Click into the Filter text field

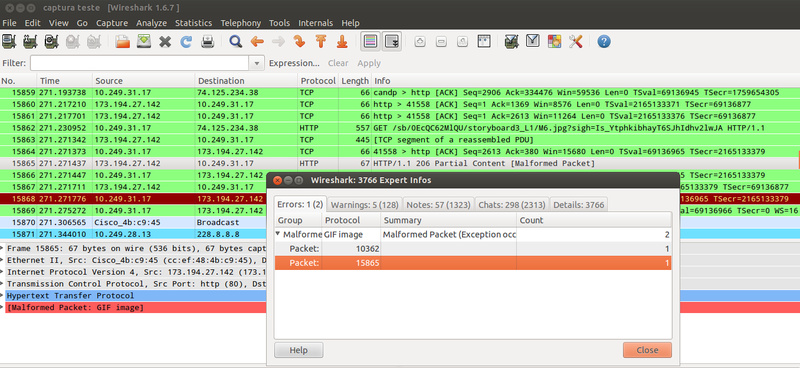click(140, 63)
